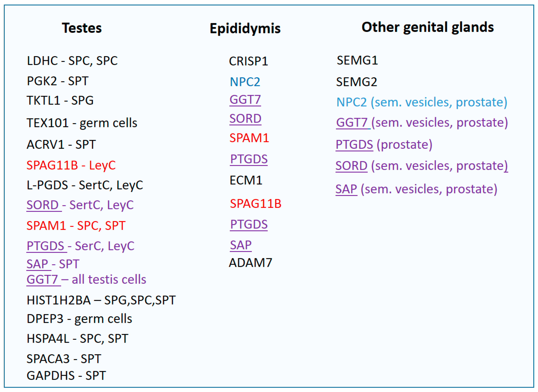Click the ADAM7 entry
The image size is (538, 392).
[x=250, y=263]
